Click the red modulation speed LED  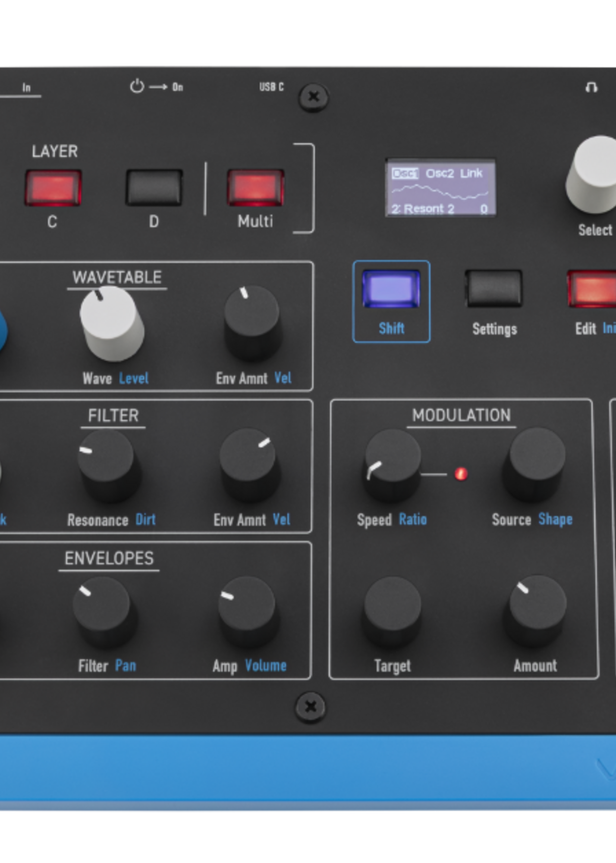pyautogui.click(x=461, y=474)
